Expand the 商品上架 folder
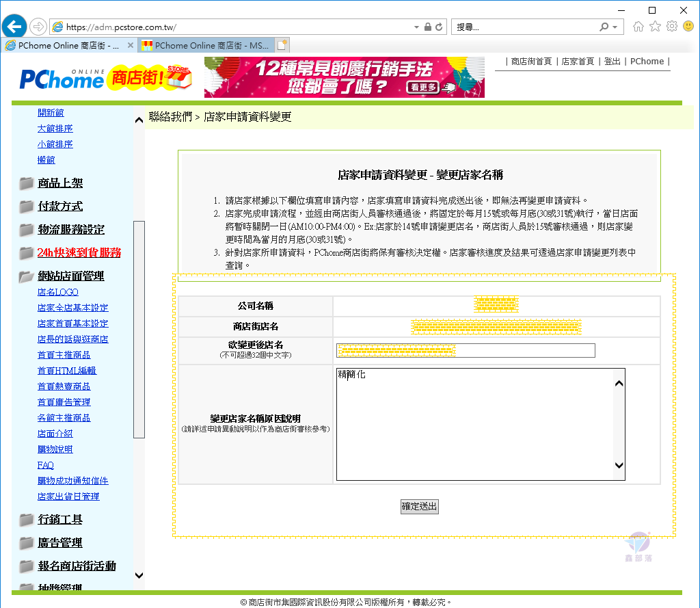Viewport: 700px width, 608px height. [x=27, y=183]
